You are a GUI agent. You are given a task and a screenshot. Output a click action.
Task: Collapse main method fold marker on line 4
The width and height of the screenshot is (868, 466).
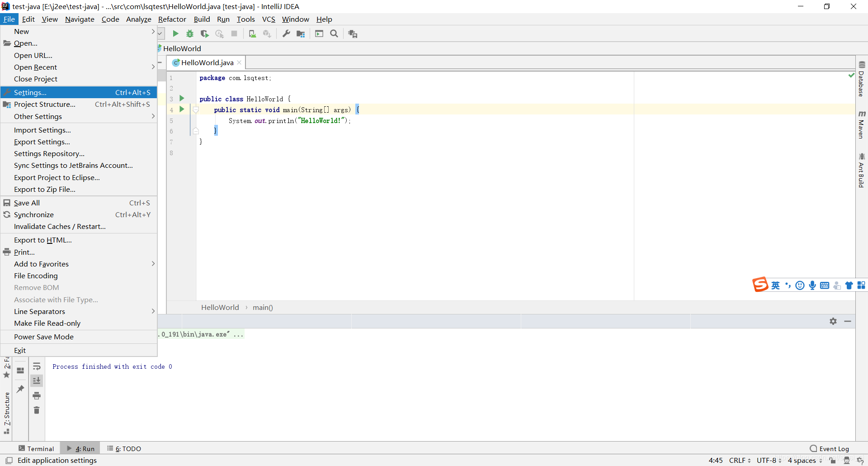tap(196, 109)
